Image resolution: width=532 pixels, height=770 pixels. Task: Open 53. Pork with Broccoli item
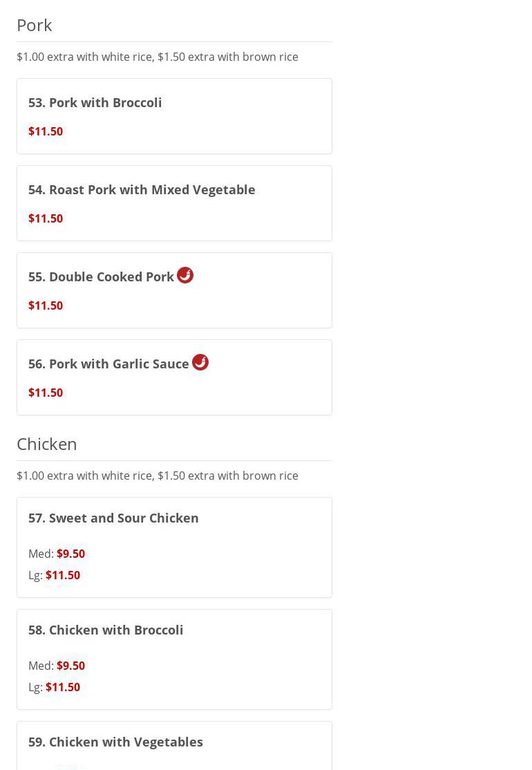click(95, 102)
